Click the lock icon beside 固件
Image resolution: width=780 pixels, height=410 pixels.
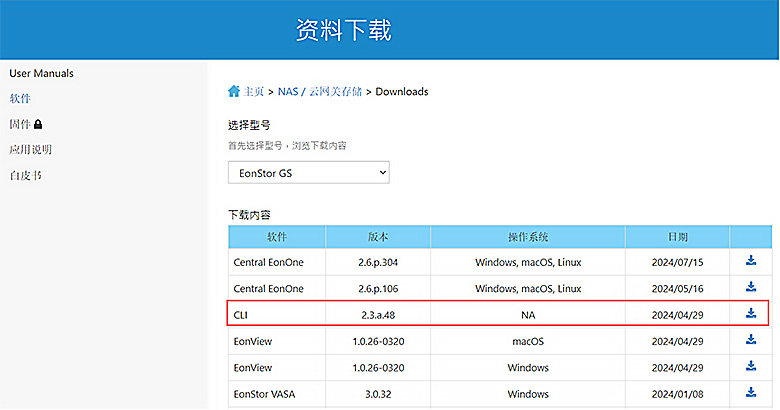tap(38, 124)
